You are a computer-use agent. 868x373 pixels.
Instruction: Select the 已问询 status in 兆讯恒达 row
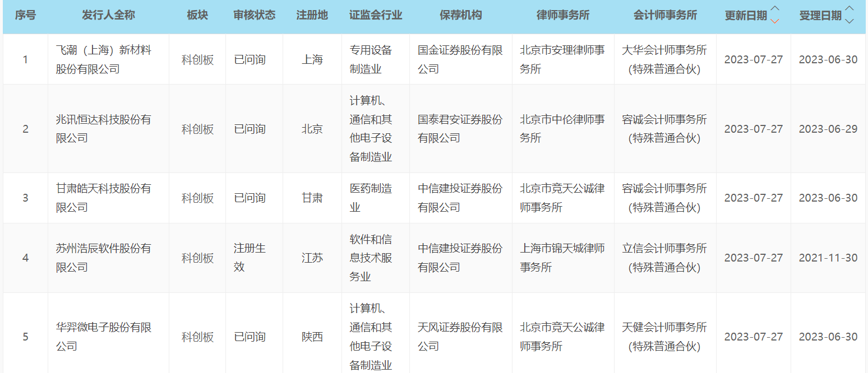coord(250,129)
